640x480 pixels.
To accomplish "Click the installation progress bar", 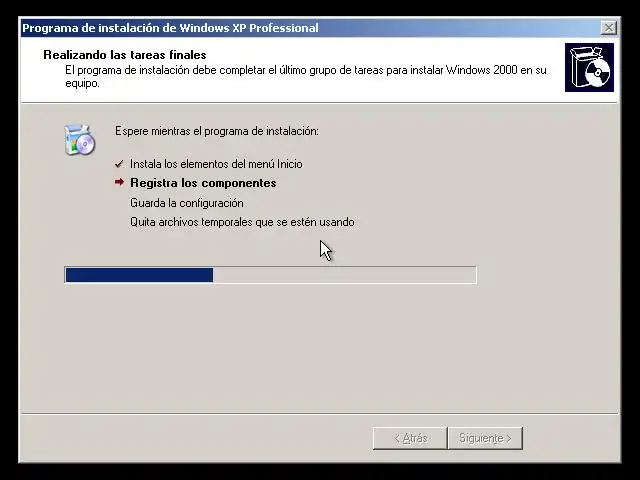I will coord(270,275).
